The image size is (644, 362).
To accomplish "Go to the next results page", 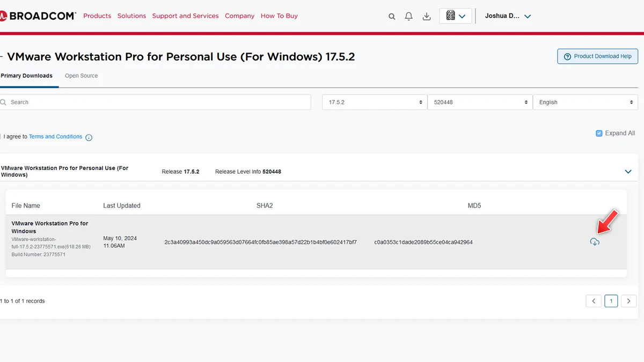I will click(x=629, y=301).
